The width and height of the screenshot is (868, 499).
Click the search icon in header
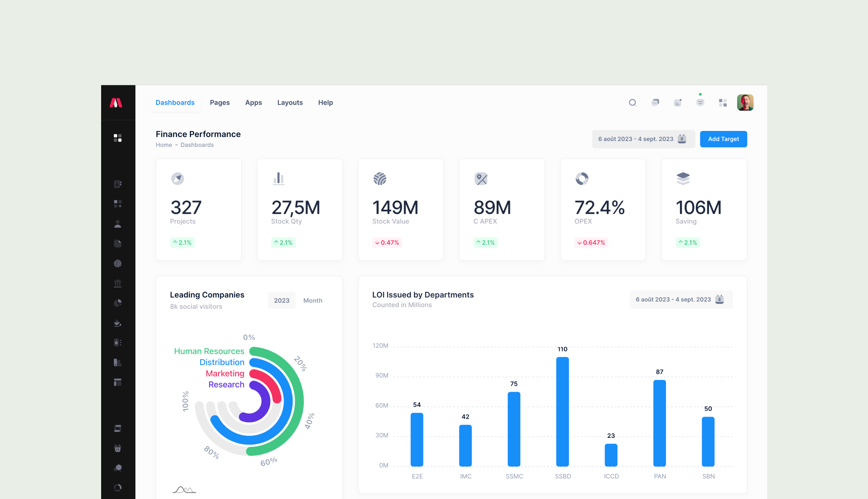[632, 103]
